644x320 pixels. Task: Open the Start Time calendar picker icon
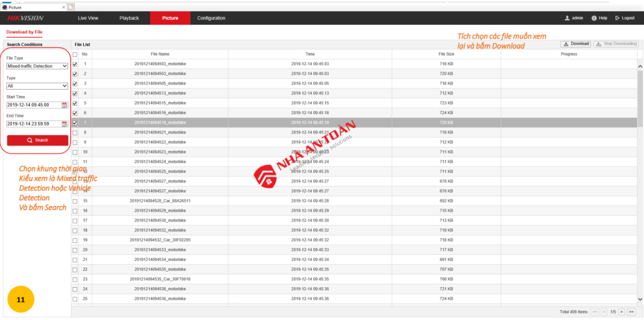pos(65,105)
